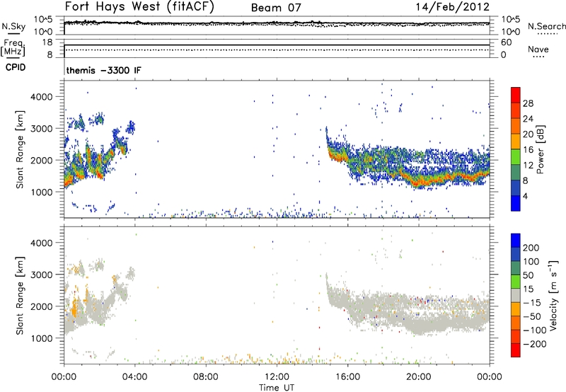The width and height of the screenshot is (566, 392).
Task: Click the '28' tick on the power colorbar
Action: [528, 103]
